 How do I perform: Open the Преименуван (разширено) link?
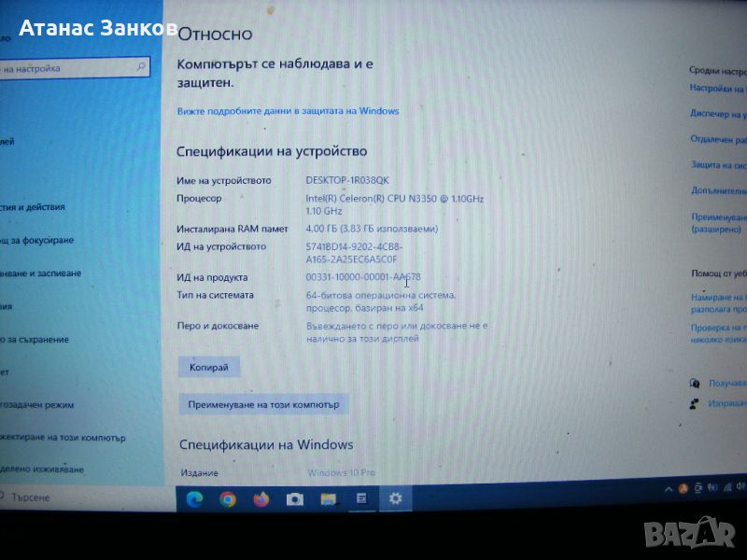tap(719, 223)
